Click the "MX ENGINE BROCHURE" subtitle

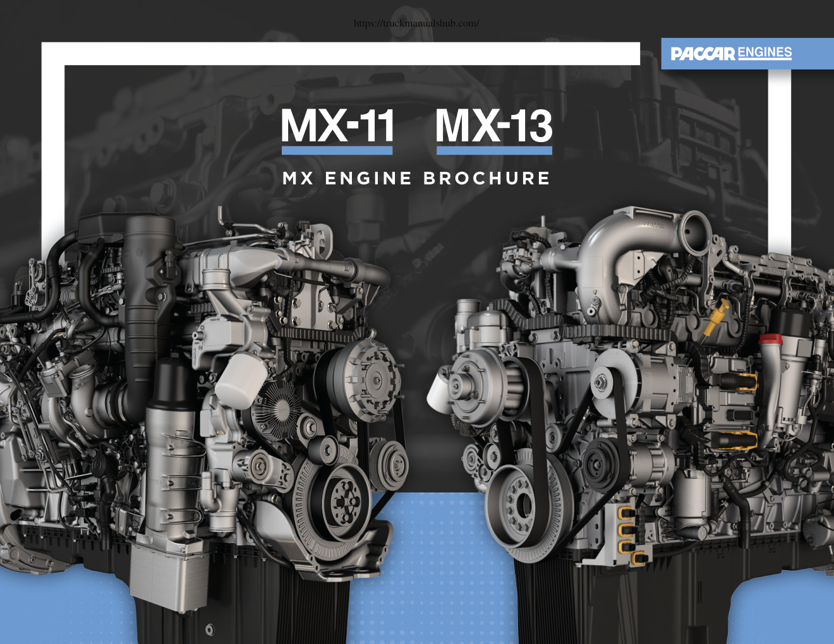416,179
